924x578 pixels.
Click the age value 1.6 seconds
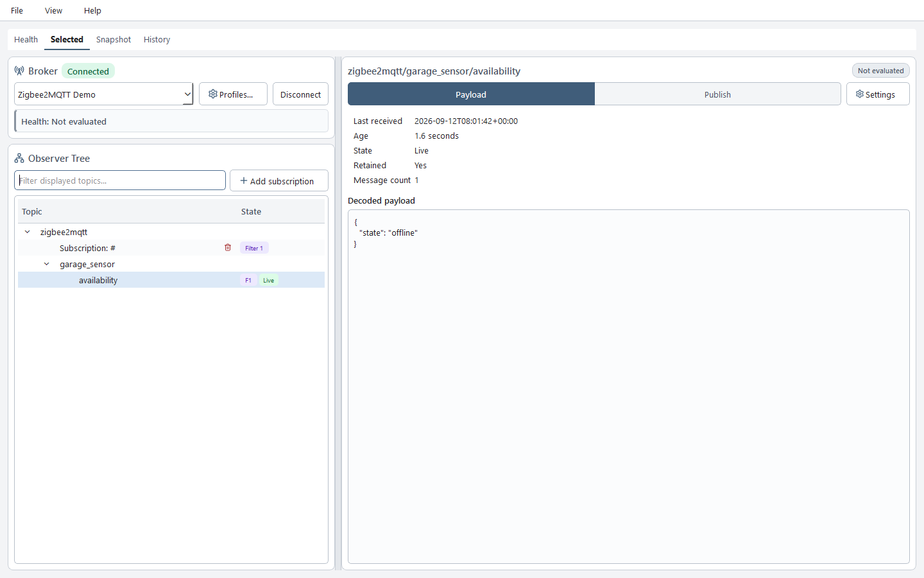[436, 136]
